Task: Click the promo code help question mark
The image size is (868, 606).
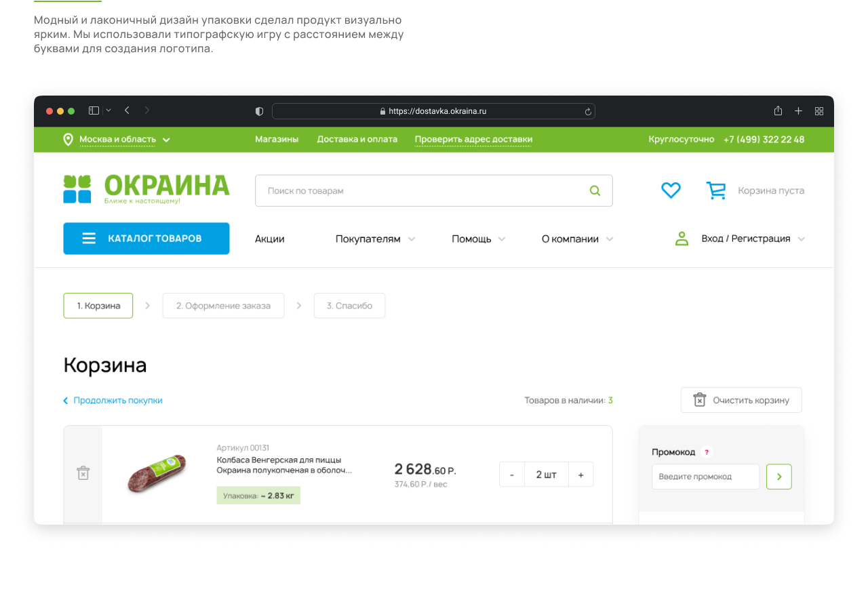Action: (x=707, y=452)
